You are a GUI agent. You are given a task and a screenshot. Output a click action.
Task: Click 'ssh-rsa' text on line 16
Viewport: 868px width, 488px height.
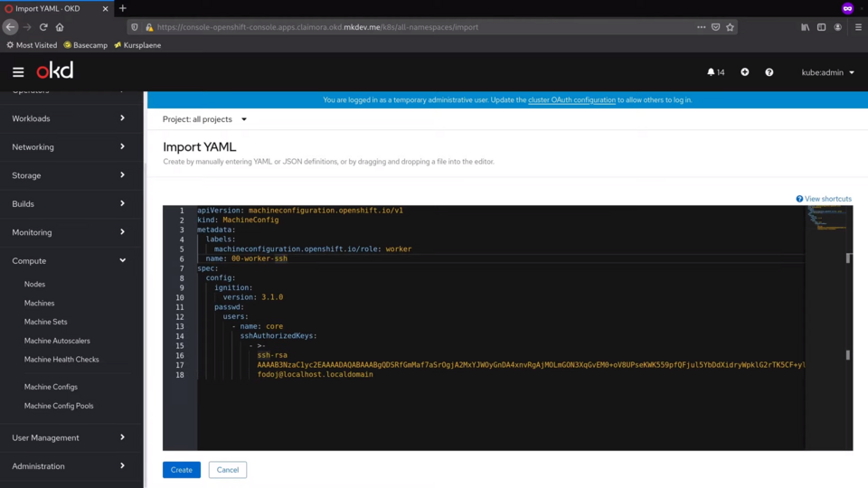(272, 355)
